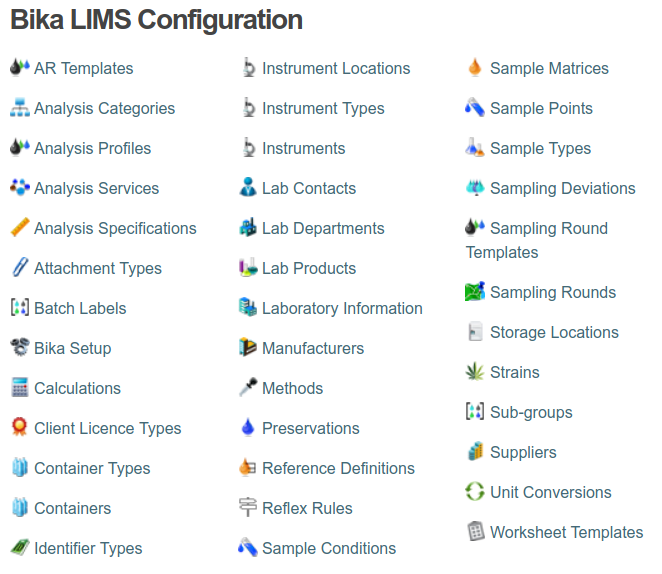The height and width of the screenshot is (574, 662).
Task: Click the signpost icon beside Reflex Rules
Action: tap(248, 508)
